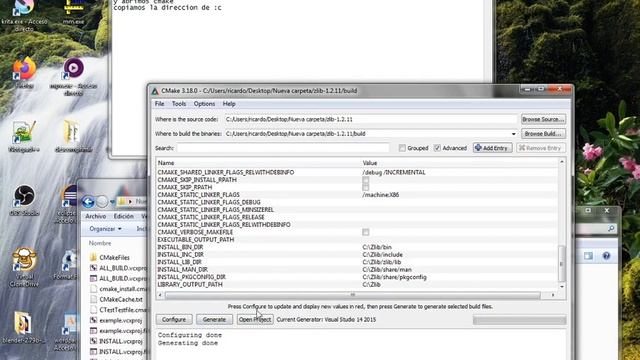640x360 pixels.
Task: Select the LIBRARY_OUTPUT_PATH row
Action: (x=357, y=284)
